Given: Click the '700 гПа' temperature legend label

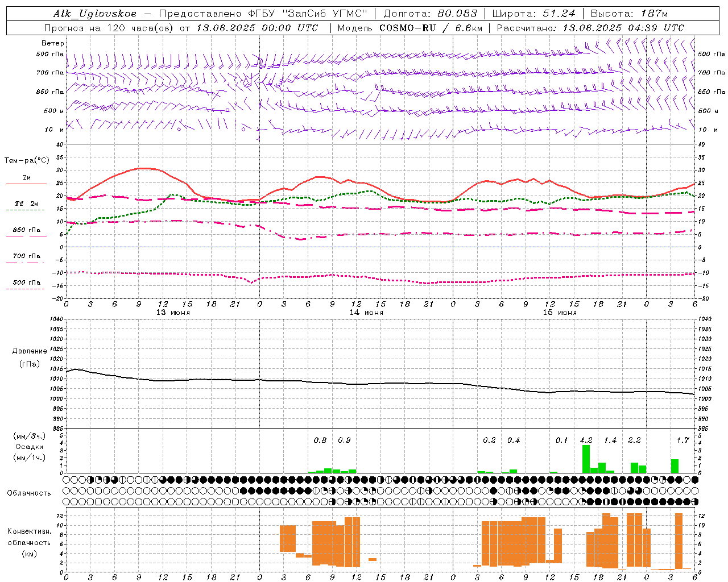Looking at the screenshot, I should [27, 256].
